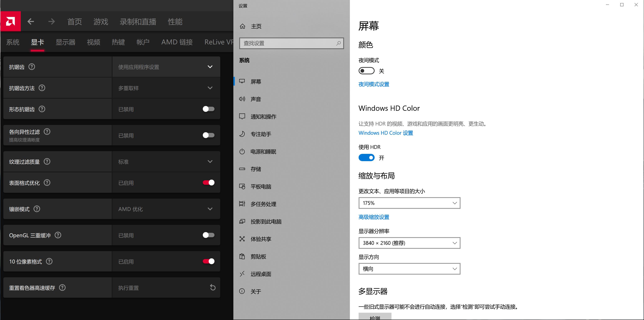Switch to the 首页 tab in AMD
644x320 pixels.
[x=75, y=22]
